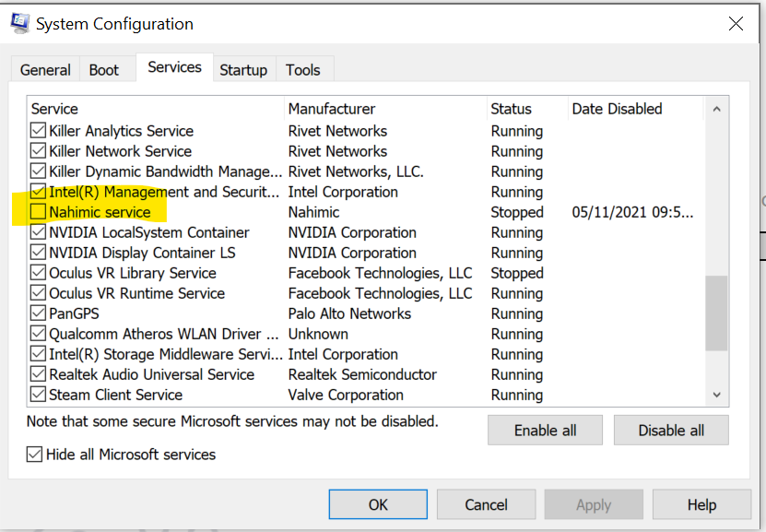Open the Boot tab

103,70
